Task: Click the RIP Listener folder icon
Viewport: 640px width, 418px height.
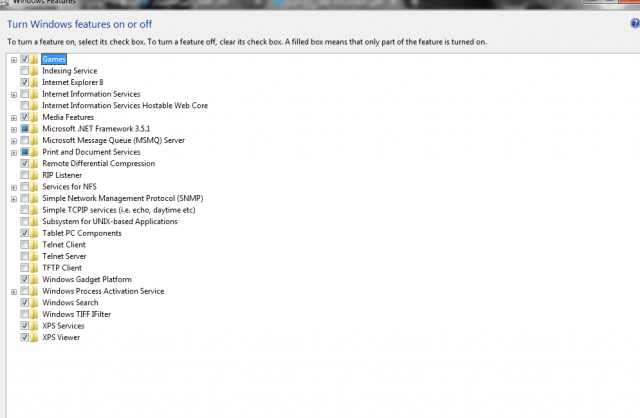Action: (34, 175)
